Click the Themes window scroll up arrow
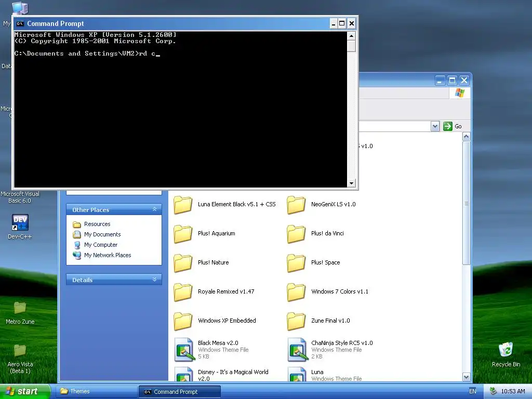Screen dimensions: 532x399 pyautogui.click(x=466, y=137)
